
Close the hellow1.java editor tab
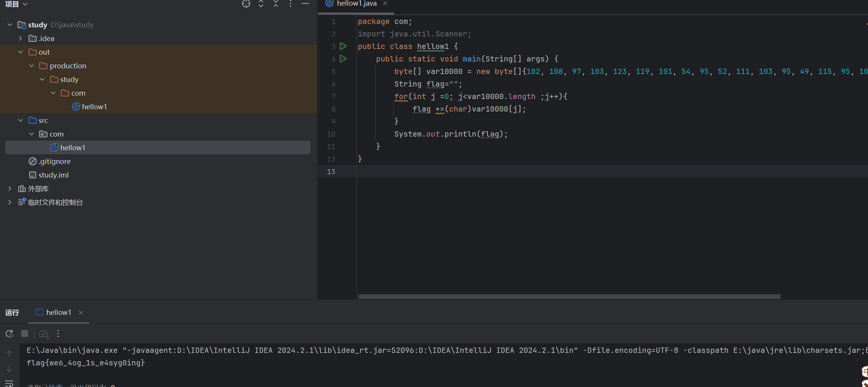pos(385,3)
